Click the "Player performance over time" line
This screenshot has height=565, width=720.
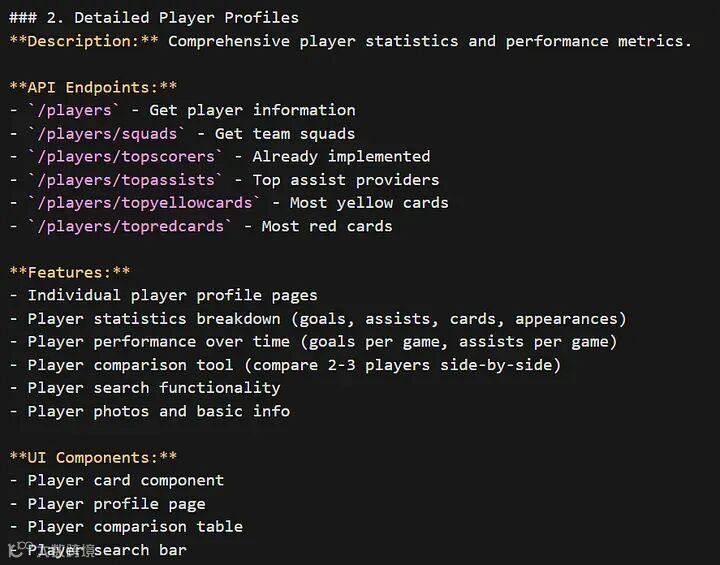point(322,341)
